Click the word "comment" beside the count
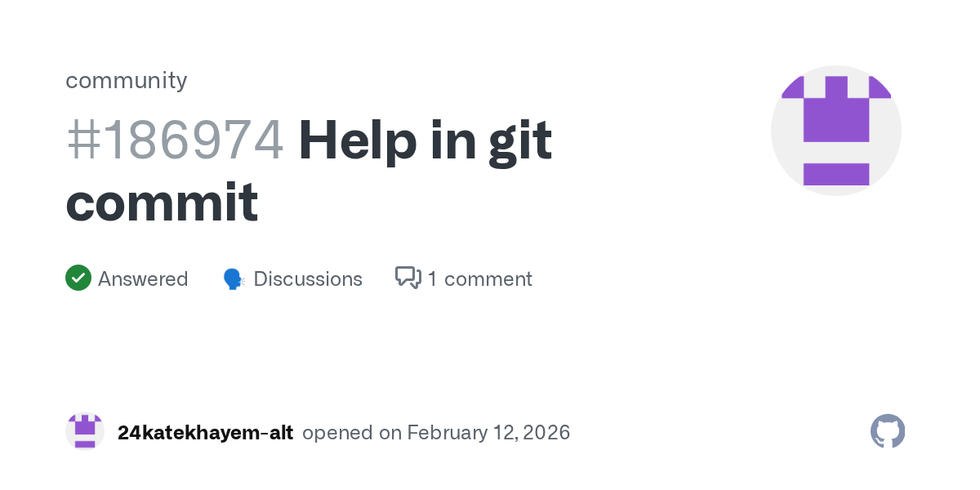The width and height of the screenshot is (980, 490). 488,279
